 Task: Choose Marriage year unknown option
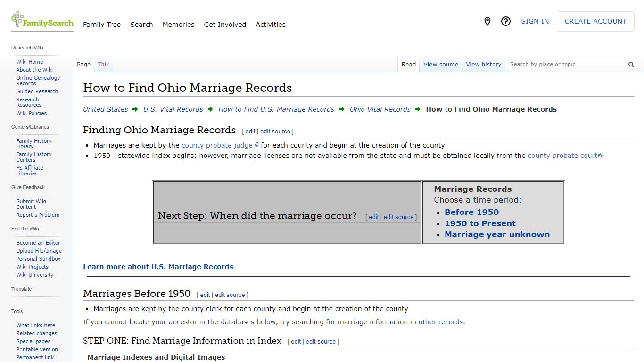pos(497,234)
